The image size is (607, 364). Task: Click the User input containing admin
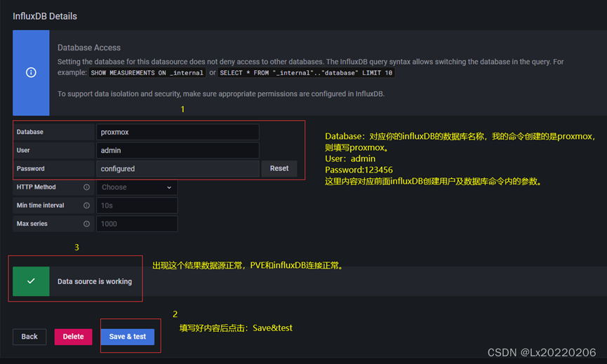coord(178,151)
